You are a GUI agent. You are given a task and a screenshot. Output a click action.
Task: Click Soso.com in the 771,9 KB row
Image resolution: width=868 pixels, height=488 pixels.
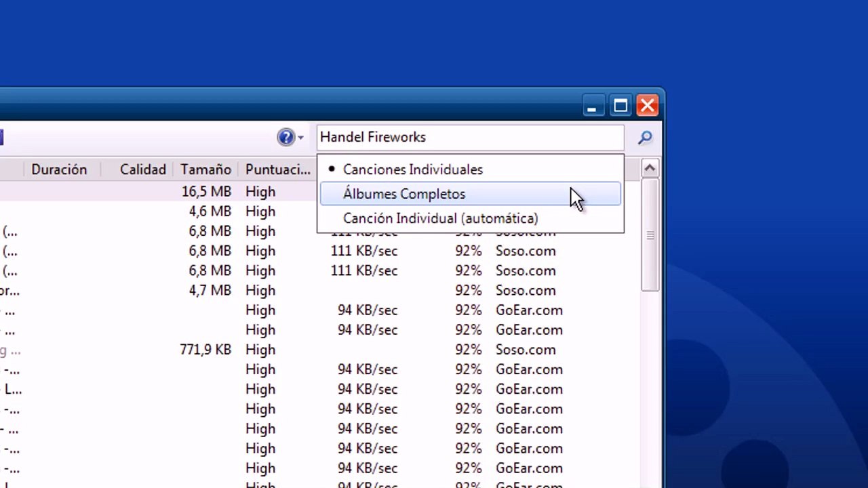click(526, 350)
